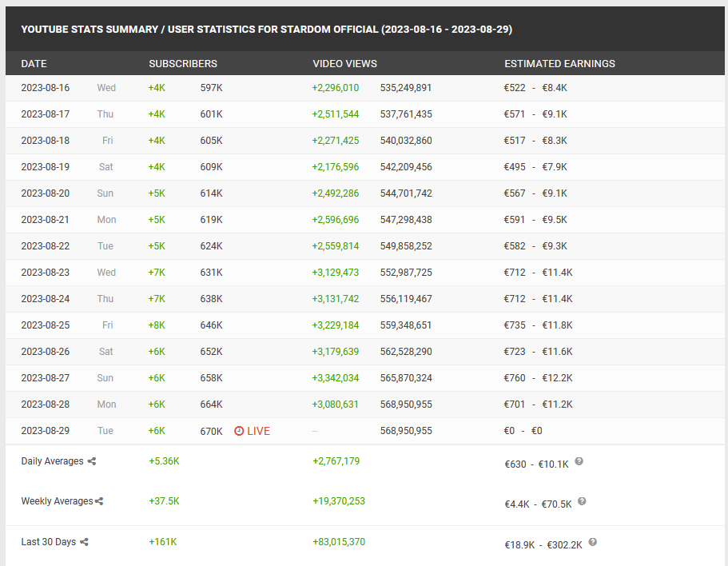
Task: Select the 2023-08-24 date cell
Action: click(45, 299)
